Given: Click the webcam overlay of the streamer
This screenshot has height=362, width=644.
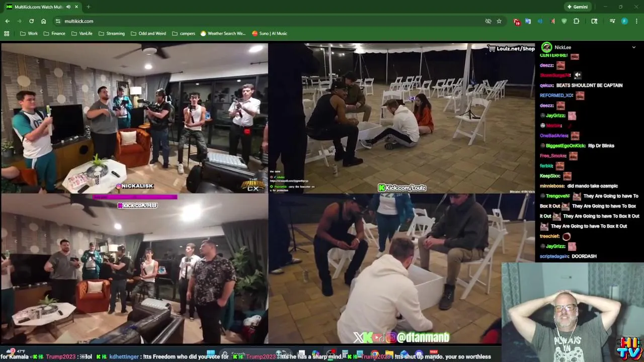Looking at the screenshot, I should [x=573, y=312].
